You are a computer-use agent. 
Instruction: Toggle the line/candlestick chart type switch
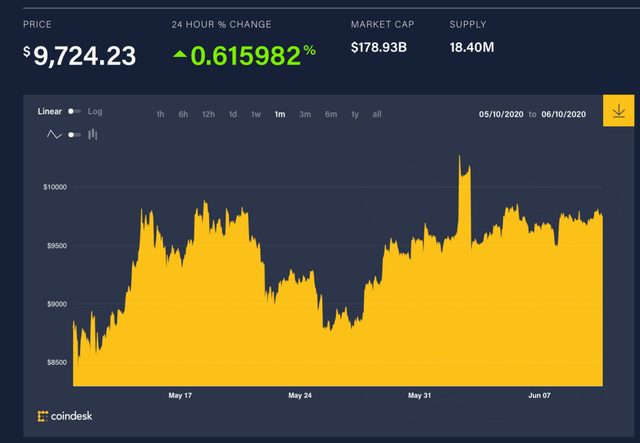tap(74, 135)
